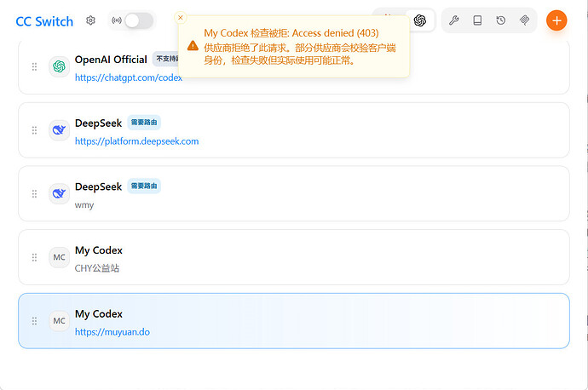
Task: Toggle the proxy switch next to broadcast icon
Action: coord(139,20)
